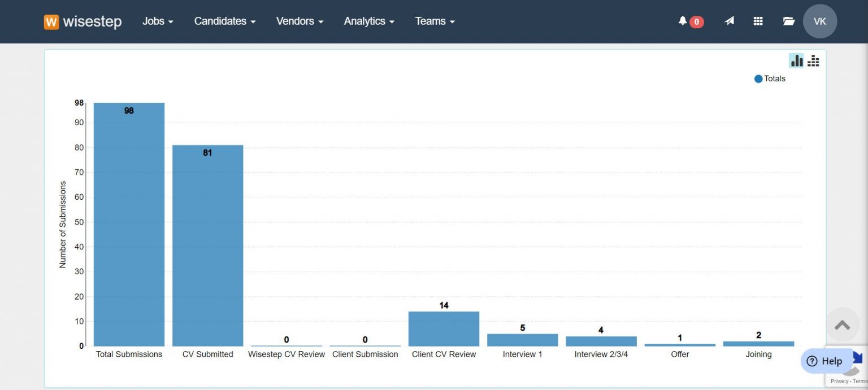Click the Help button
Viewport: 868px width, 390px height.
[826, 361]
